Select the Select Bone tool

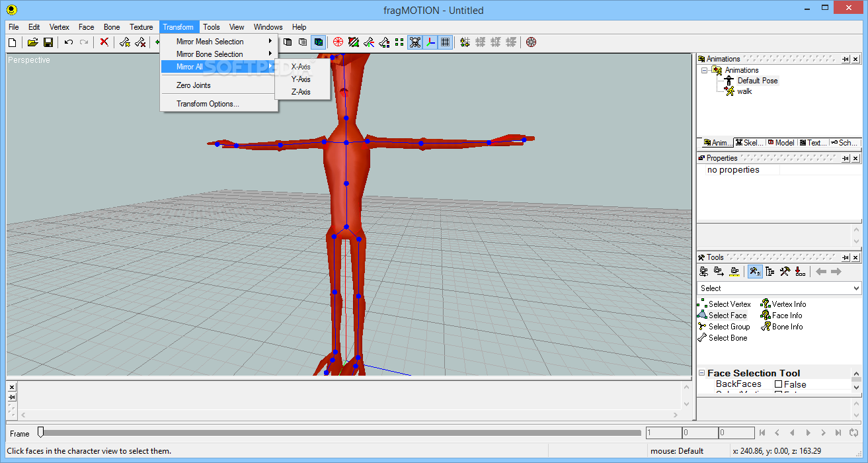[727, 338]
